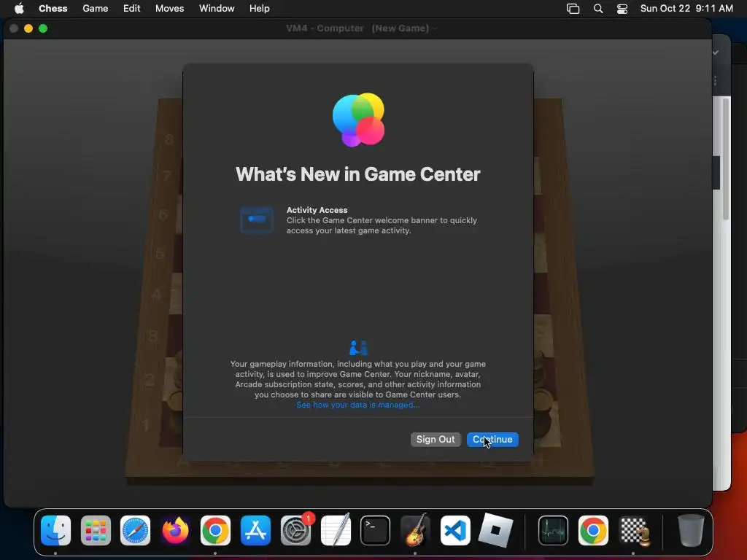Click the Chess app icon in Dock
The image size is (747, 560).
point(634,530)
